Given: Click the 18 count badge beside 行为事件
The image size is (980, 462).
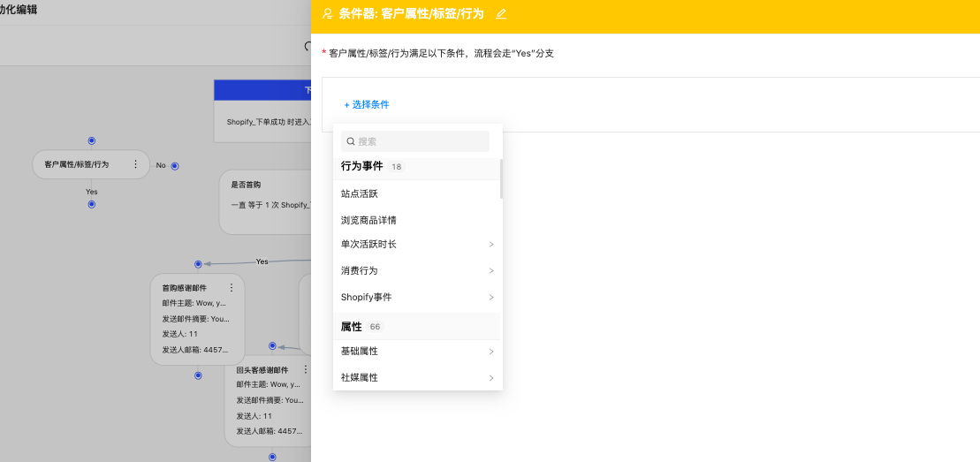Looking at the screenshot, I should (x=396, y=167).
